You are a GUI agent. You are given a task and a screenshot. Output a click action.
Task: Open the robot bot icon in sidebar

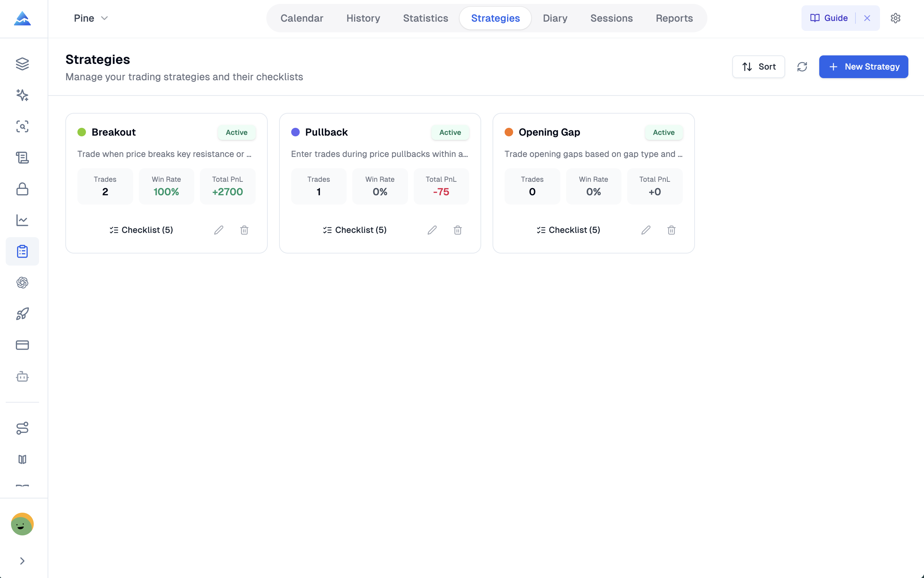click(x=22, y=376)
